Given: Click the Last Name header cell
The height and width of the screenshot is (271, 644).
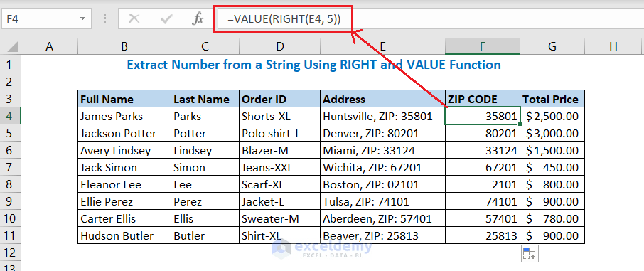Looking at the screenshot, I should coord(205,99).
